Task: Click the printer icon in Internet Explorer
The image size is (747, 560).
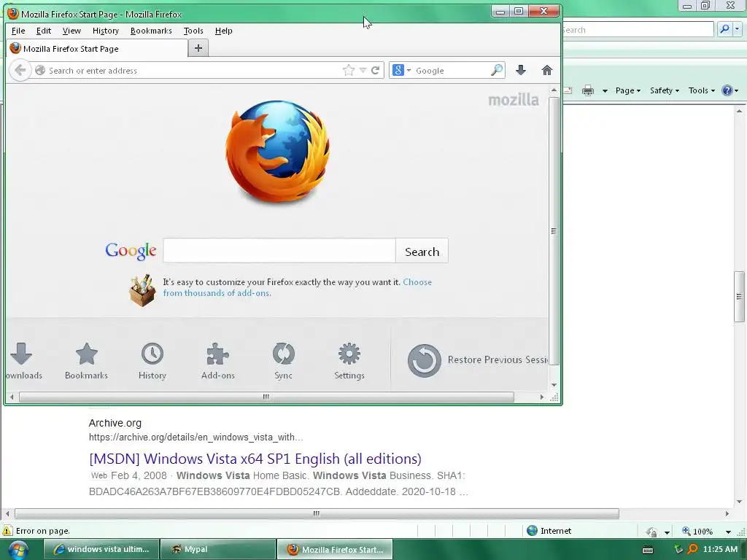Action: coord(588,90)
